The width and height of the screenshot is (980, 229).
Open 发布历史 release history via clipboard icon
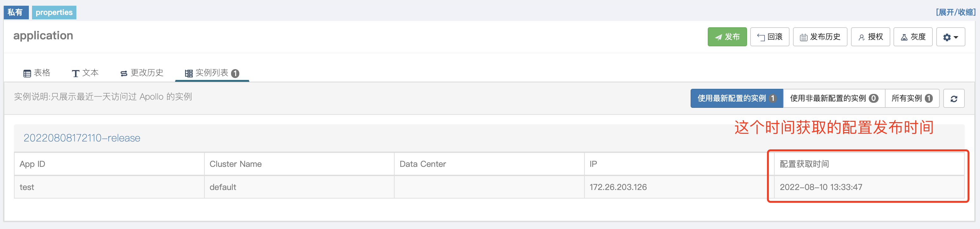pos(804,37)
